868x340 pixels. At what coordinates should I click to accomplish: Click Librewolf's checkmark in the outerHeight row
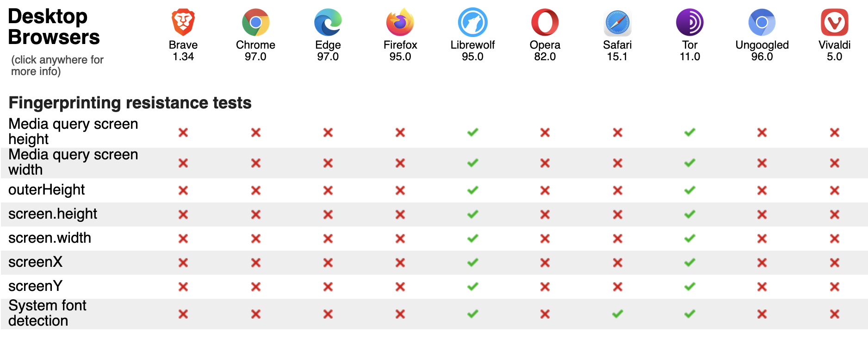click(472, 190)
